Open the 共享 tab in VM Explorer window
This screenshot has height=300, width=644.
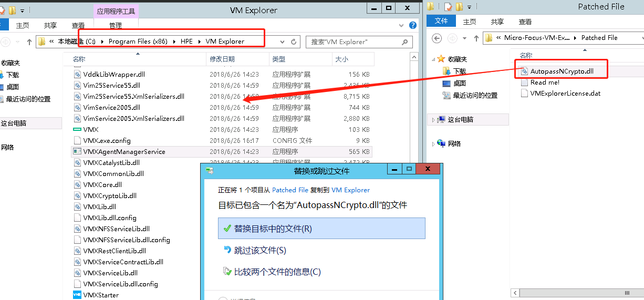pyautogui.click(x=50, y=25)
